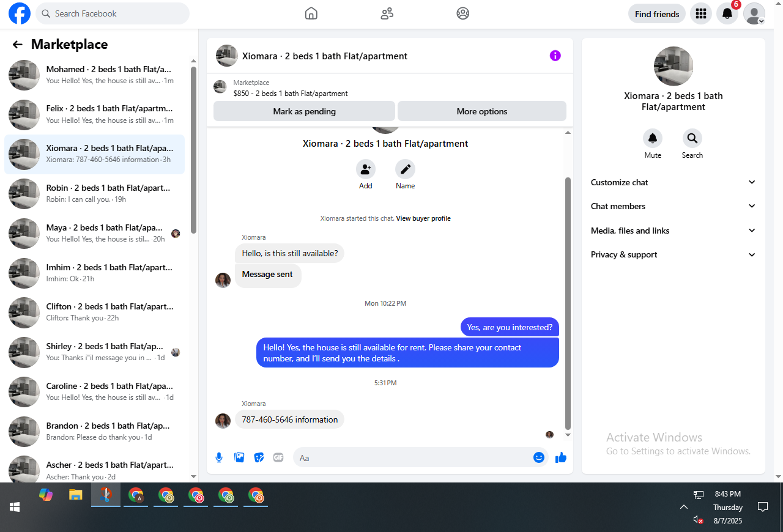Click the Windows Start button

(15, 508)
